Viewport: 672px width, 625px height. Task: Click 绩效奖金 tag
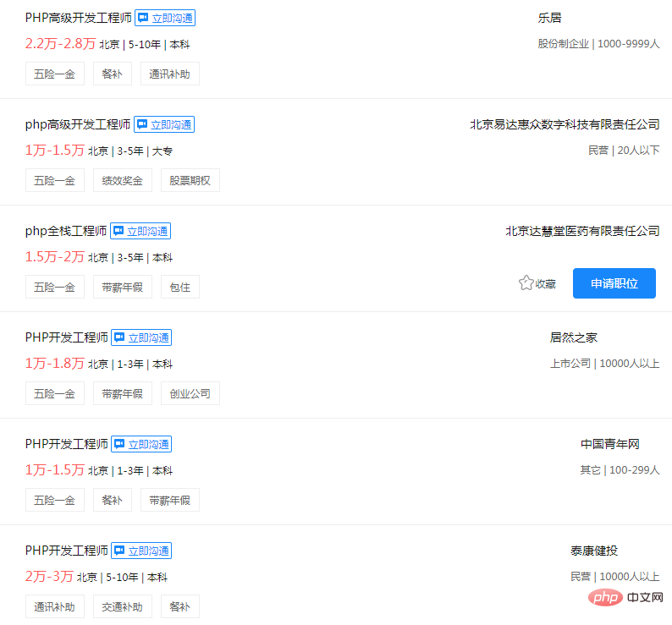click(123, 180)
